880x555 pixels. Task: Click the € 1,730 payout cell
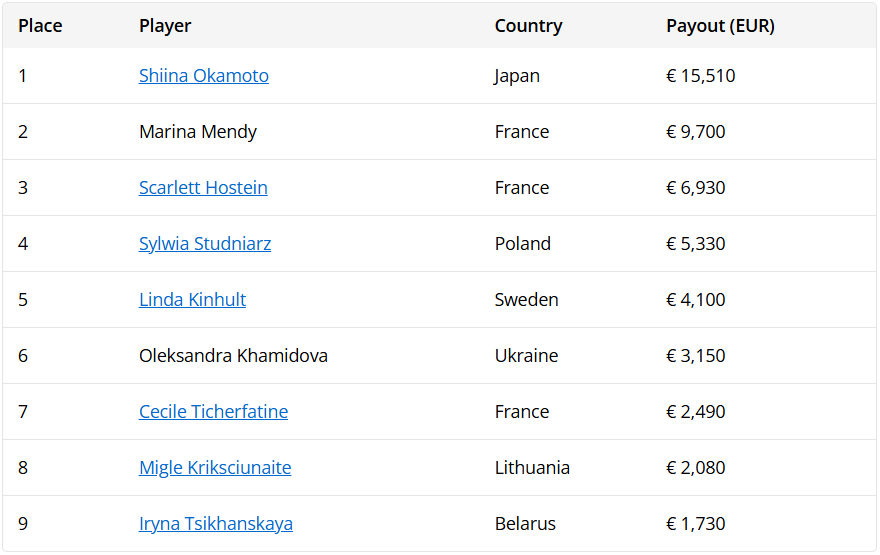(x=695, y=524)
